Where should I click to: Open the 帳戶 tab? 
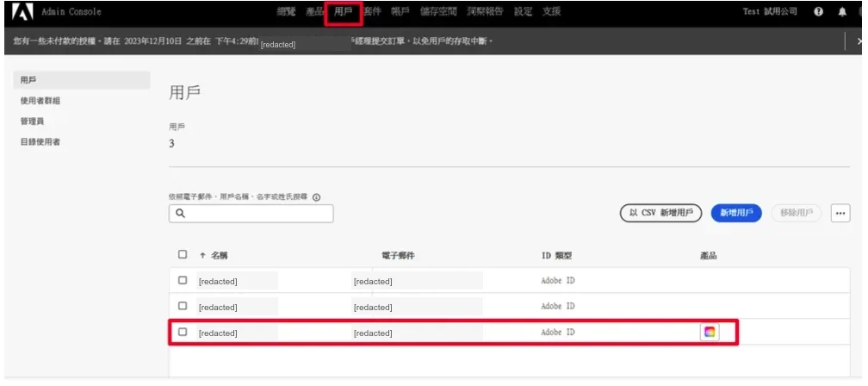[x=400, y=11]
